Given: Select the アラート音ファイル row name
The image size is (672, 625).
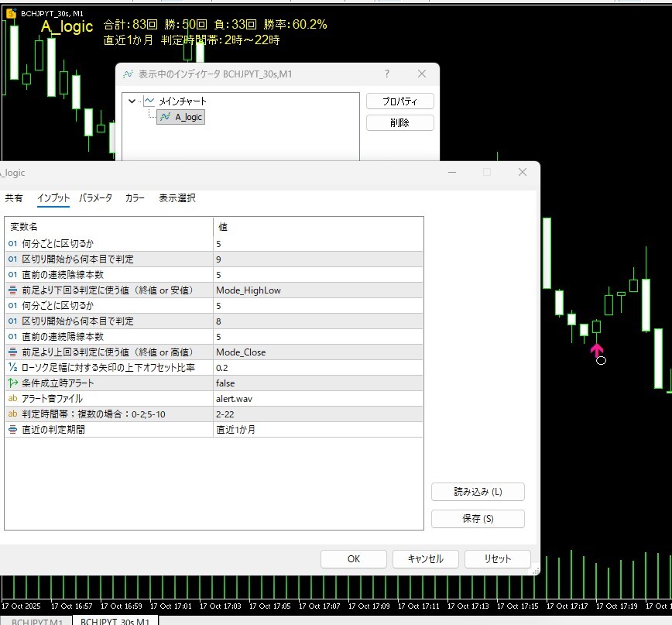Looking at the screenshot, I should click(53, 398).
